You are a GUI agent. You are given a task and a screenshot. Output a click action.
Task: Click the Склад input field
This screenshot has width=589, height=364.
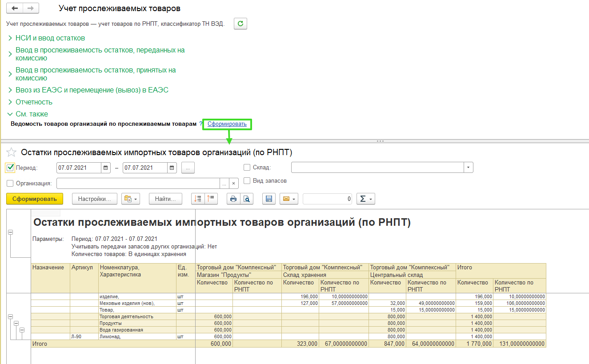point(377,168)
